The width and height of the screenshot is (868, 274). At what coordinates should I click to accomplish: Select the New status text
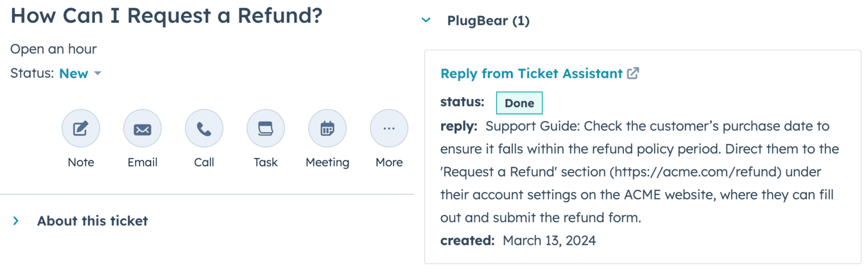pos(73,73)
